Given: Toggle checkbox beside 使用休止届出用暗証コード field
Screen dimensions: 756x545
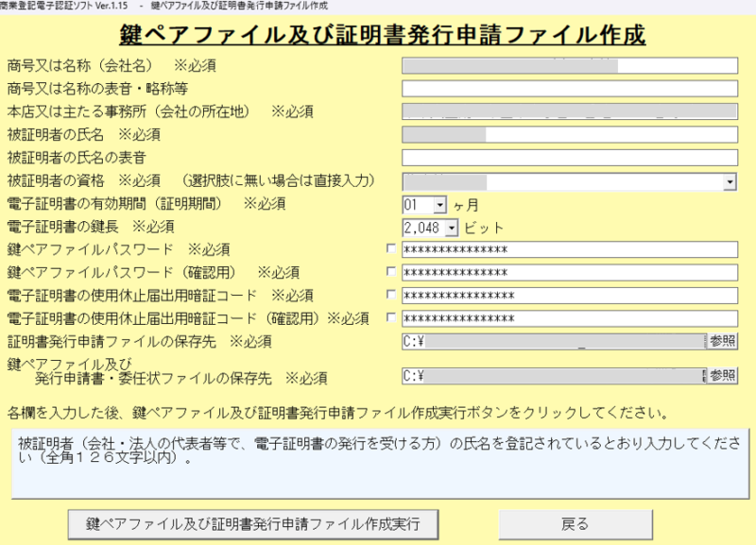Looking at the screenshot, I should pyautogui.click(x=391, y=295).
